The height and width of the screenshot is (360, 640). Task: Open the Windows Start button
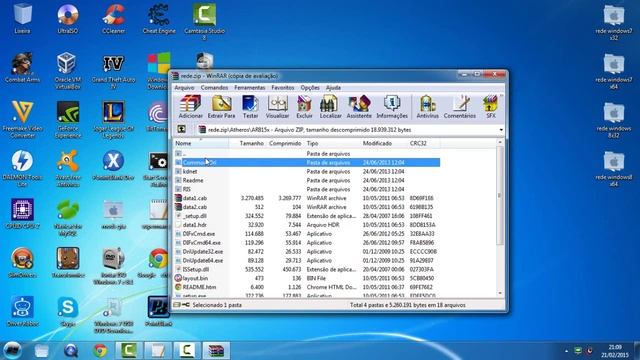pos(12,350)
